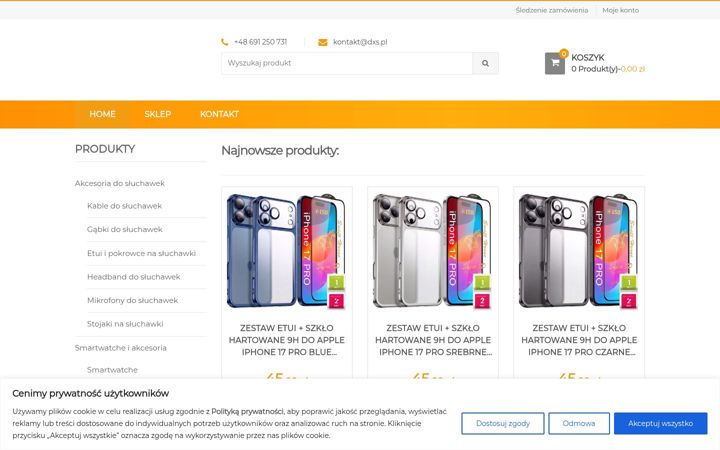Open the silver iPhone 17 Pro case image
The height and width of the screenshot is (450, 720).
[x=433, y=252]
